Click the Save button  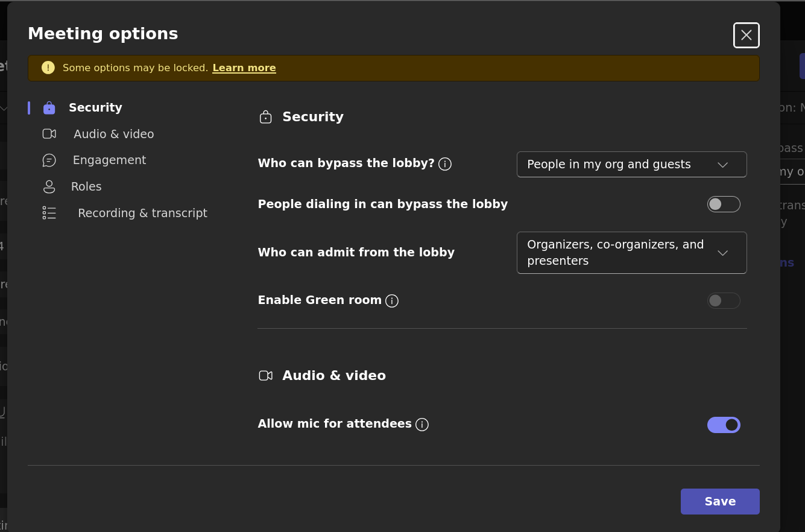720,502
